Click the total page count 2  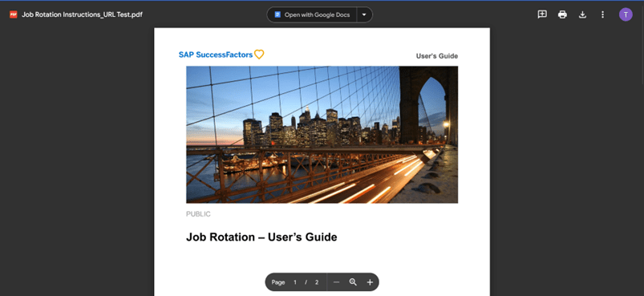(x=317, y=282)
